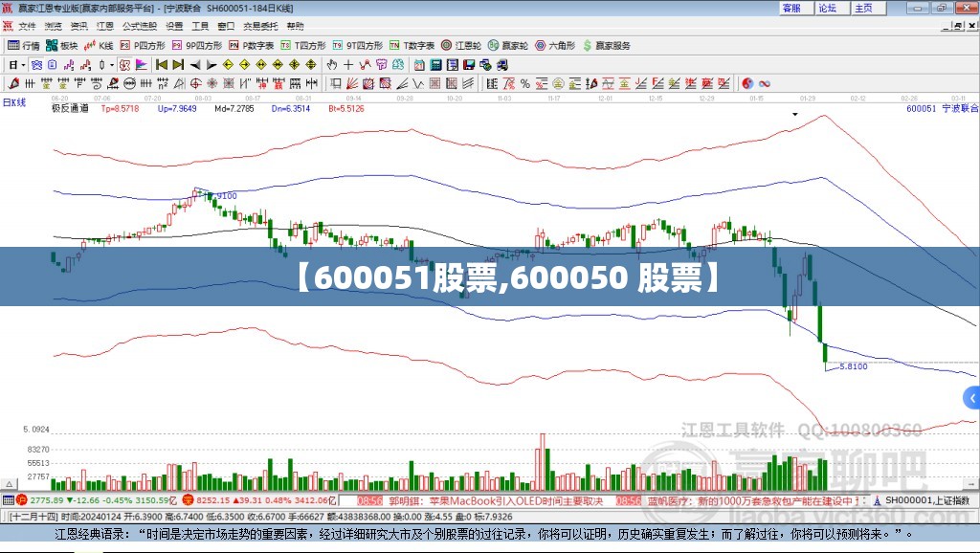Viewport: 980px width, 553px height.
Task: Jump to first bar using skip-left icon
Action: click(161, 64)
